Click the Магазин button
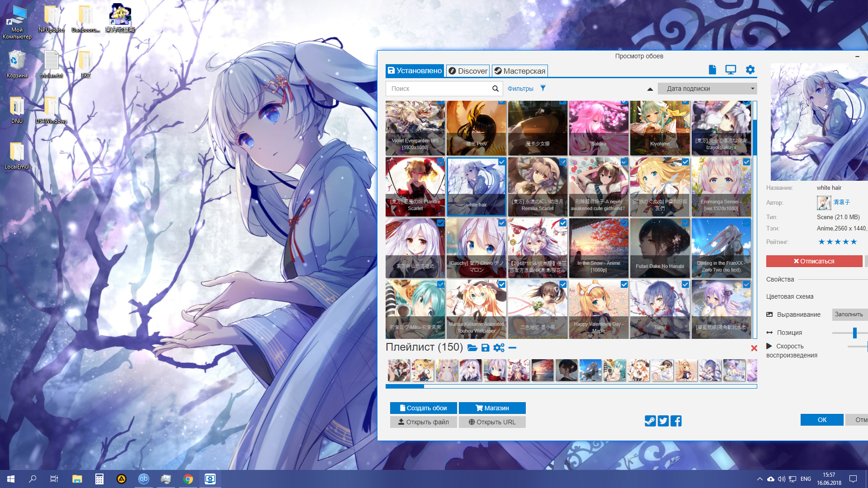 [x=492, y=408]
